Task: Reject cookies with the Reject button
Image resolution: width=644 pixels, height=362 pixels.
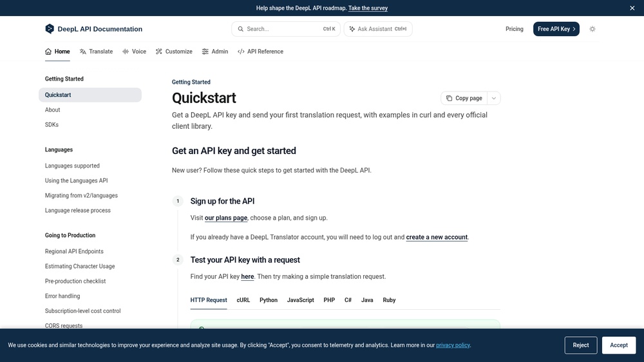Action: 581,345
